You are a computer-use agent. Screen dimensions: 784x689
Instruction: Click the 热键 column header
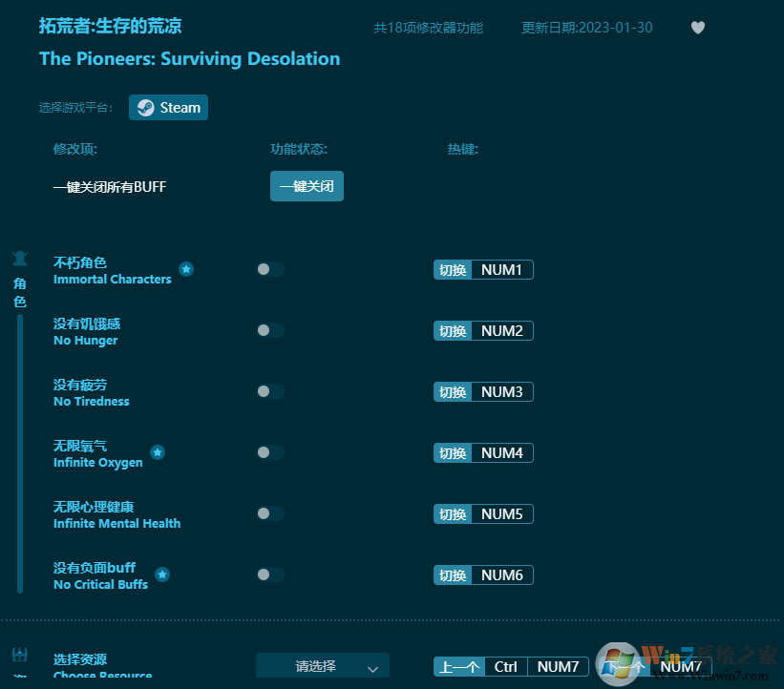tap(462, 149)
